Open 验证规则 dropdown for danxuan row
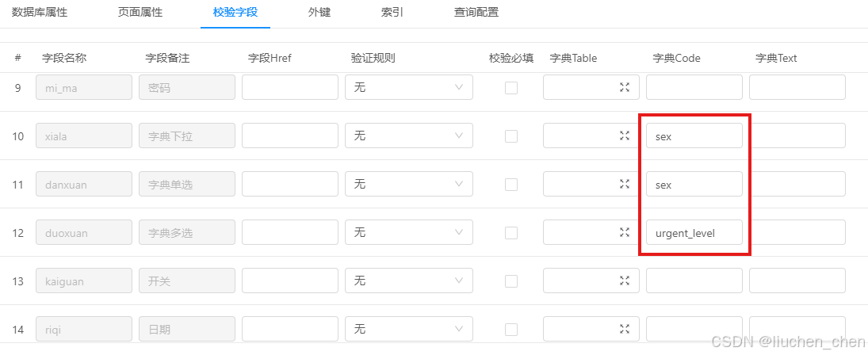 (408, 184)
